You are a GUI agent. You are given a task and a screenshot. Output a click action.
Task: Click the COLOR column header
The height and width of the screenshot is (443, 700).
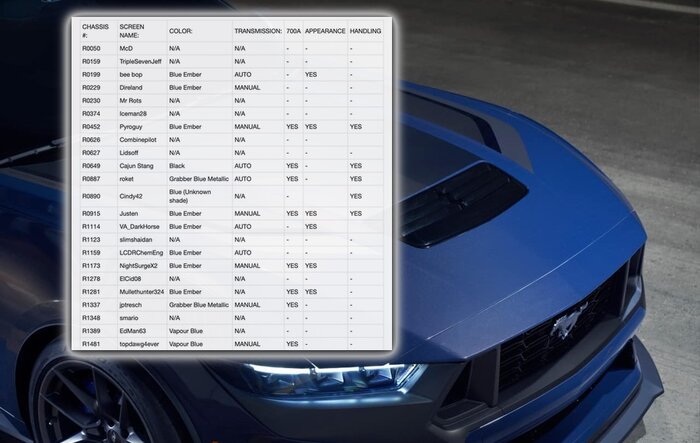(181, 30)
